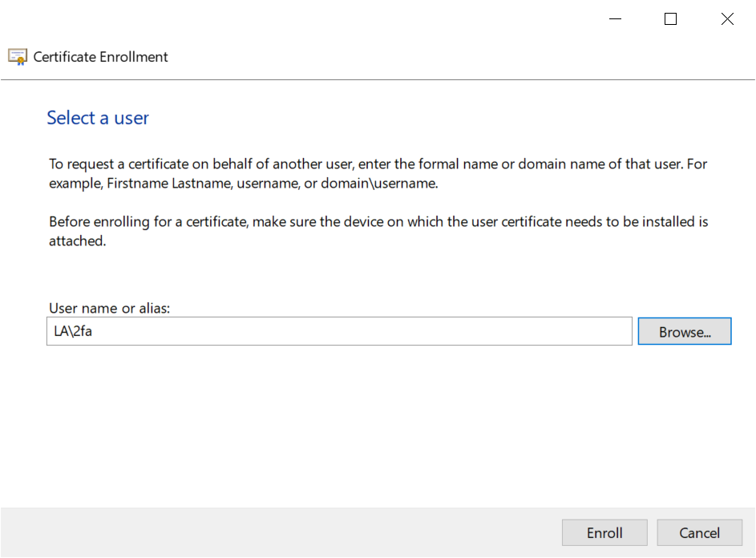The height and width of the screenshot is (558, 756).
Task: Click the right end of the user name field
Action: pyautogui.click(x=617, y=331)
